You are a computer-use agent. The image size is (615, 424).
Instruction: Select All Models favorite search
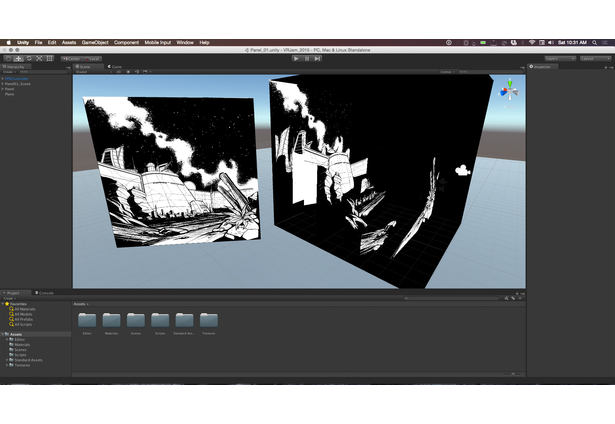pos(21,314)
